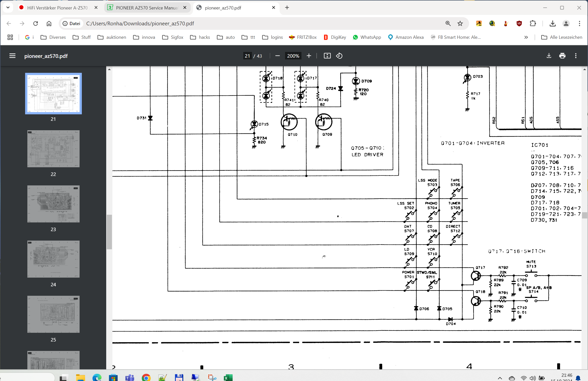Open the profile avatar menu
The height and width of the screenshot is (381, 588).
[x=566, y=23]
